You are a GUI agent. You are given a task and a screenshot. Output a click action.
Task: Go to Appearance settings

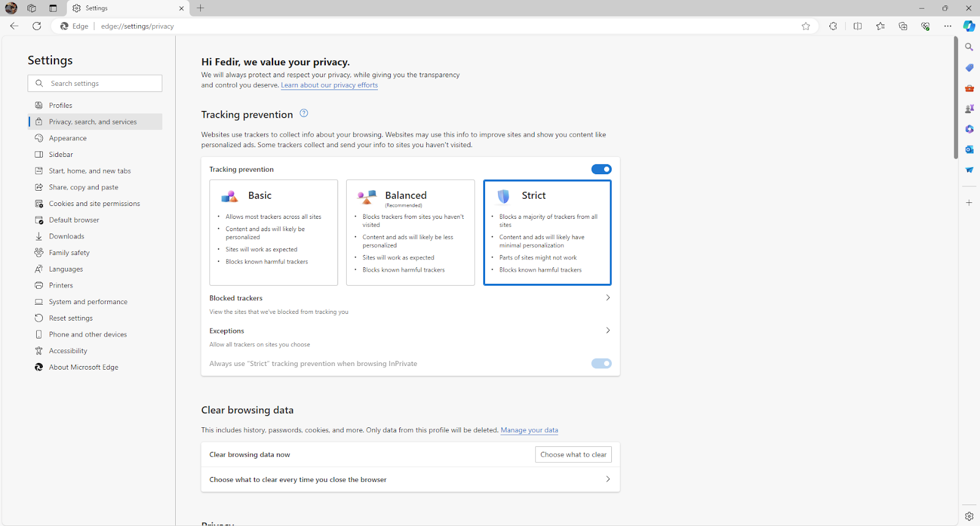[x=95, y=138]
